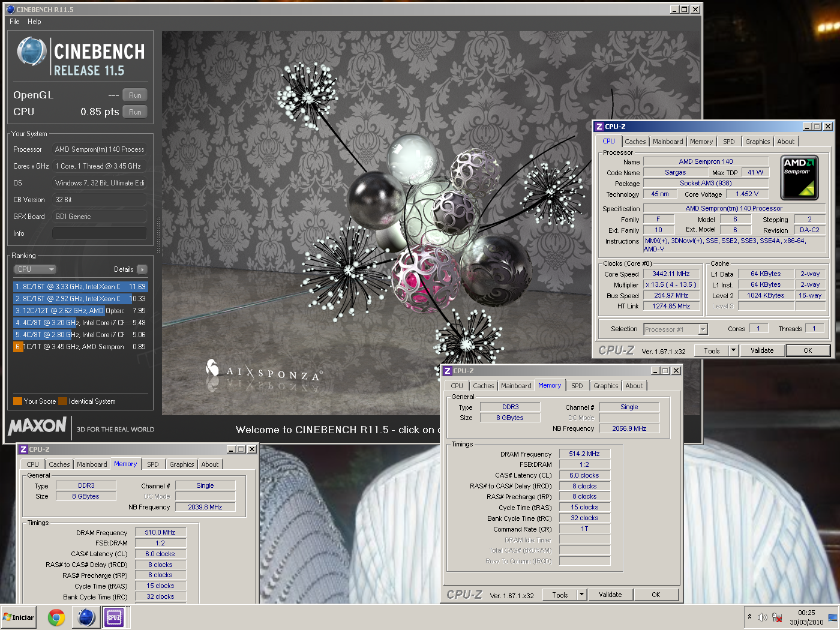Screen dimensions: 840x630
Task: Show hidden tray icons arrow
Action: pos(749,617)
